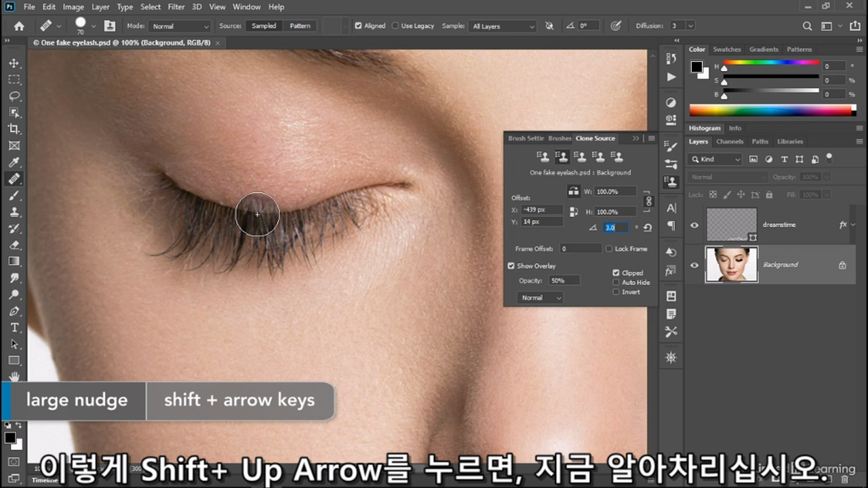Click the foreground color swatch in Color panel

[696, 66]
